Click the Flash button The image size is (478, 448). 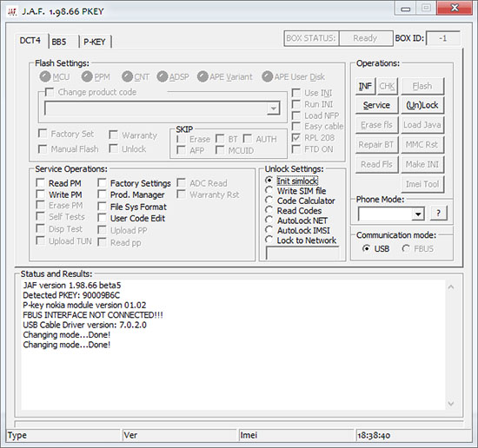point(422,86)
